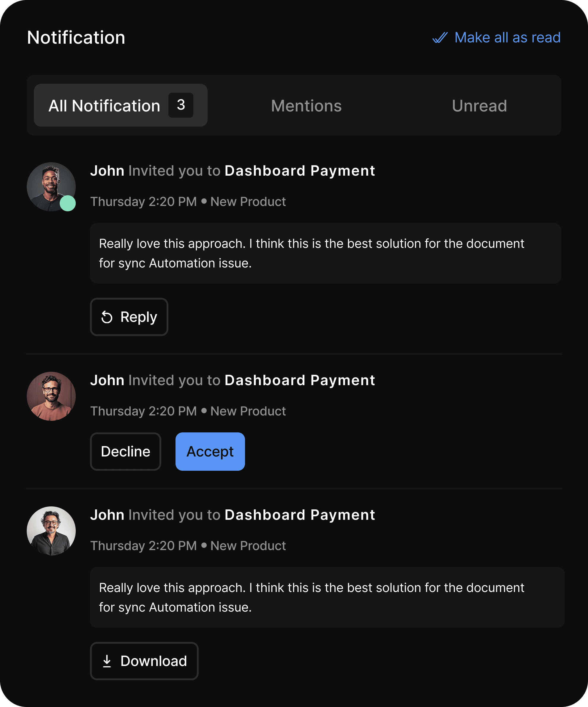The height and width of the screenshot is (707, 588).
Task: Switch to the Mentions tab
Action: pos(306,106)
